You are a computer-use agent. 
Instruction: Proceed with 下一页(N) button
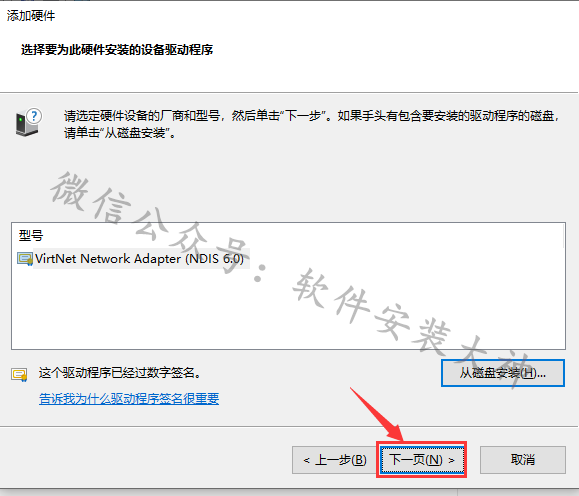(422, 460)
